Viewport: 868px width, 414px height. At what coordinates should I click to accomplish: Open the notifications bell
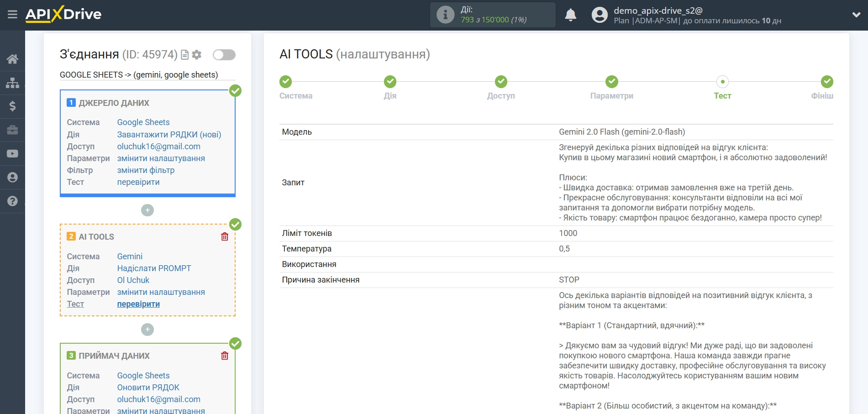pos(570,15)
